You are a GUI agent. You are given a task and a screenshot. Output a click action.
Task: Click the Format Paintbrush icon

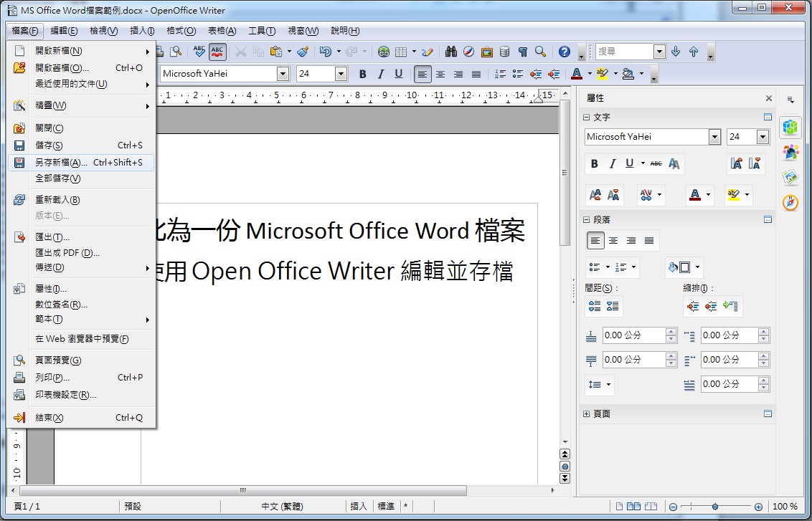point(303,52)
